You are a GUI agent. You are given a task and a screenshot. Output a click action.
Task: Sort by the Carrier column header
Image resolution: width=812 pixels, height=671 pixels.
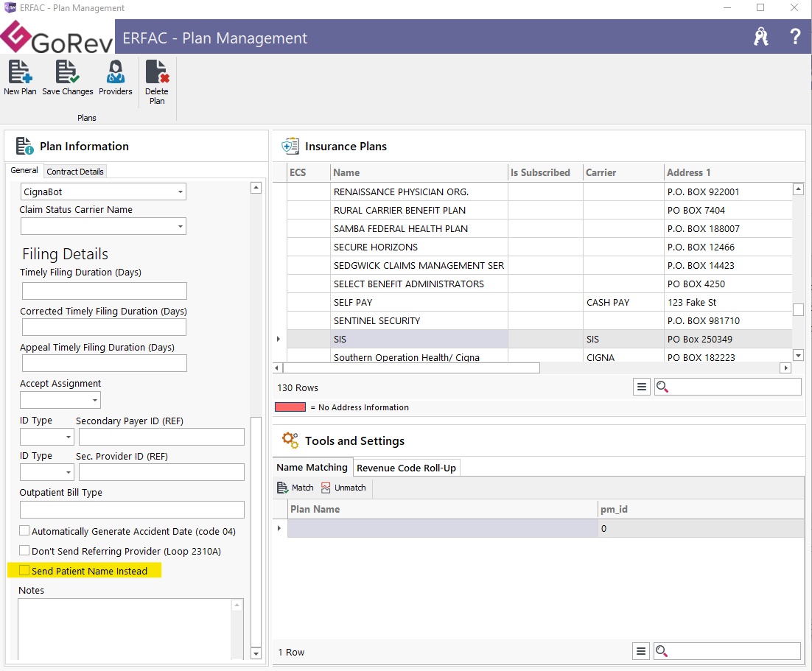click(x=623, y=172)
